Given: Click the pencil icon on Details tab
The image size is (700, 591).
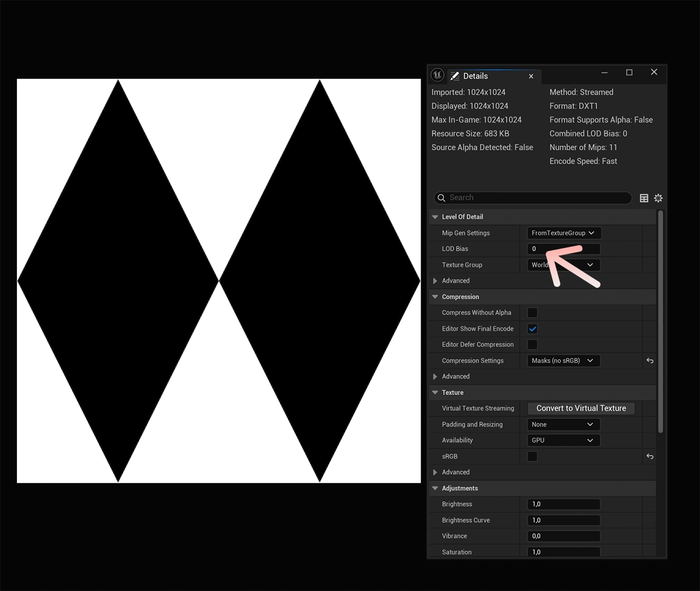Looking at the screenshot, I should (454, 76).
